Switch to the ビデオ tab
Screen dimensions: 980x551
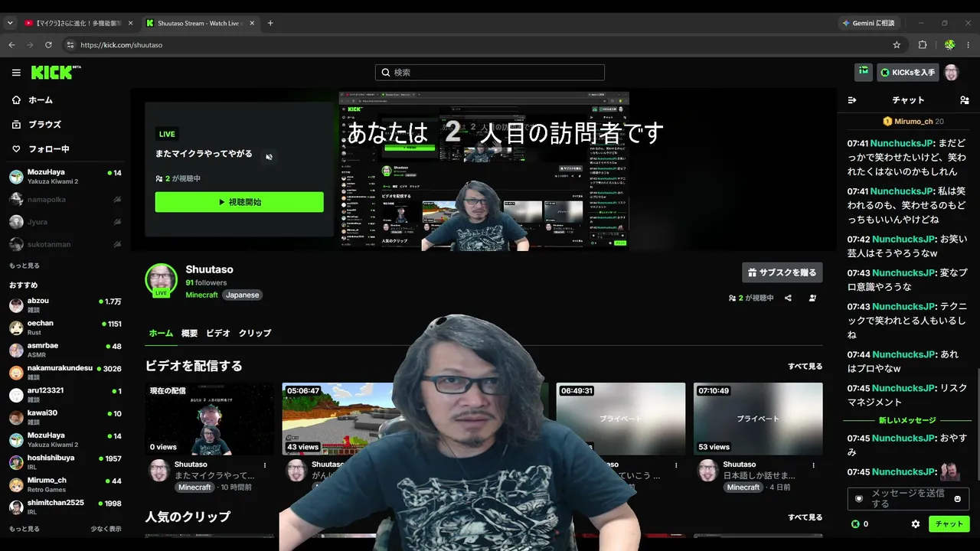tap(218, 334)
